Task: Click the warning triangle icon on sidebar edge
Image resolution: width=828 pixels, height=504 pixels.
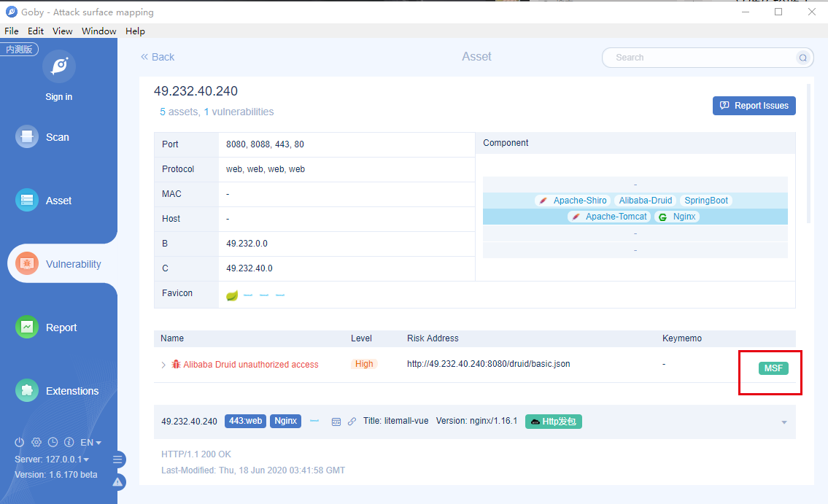Action: tap(117, 482)
